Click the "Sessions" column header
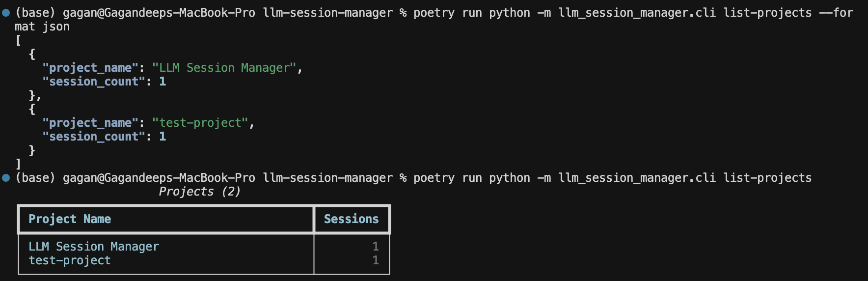 (351, 219)
